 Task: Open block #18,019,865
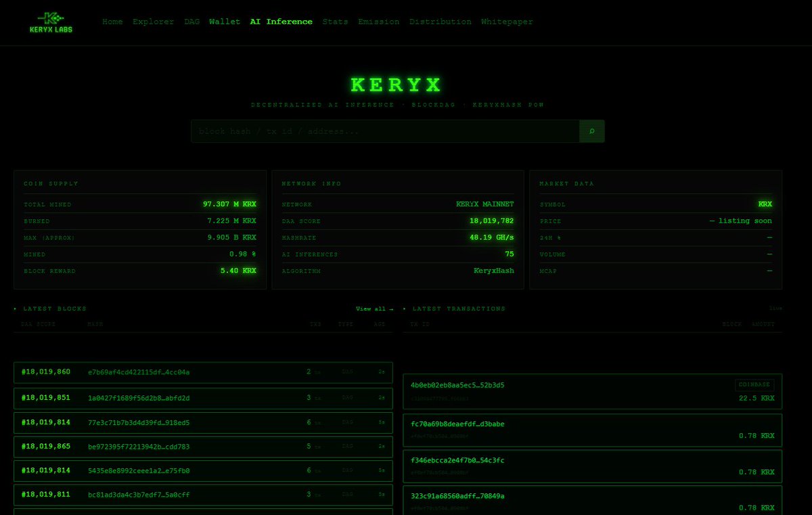45,447
